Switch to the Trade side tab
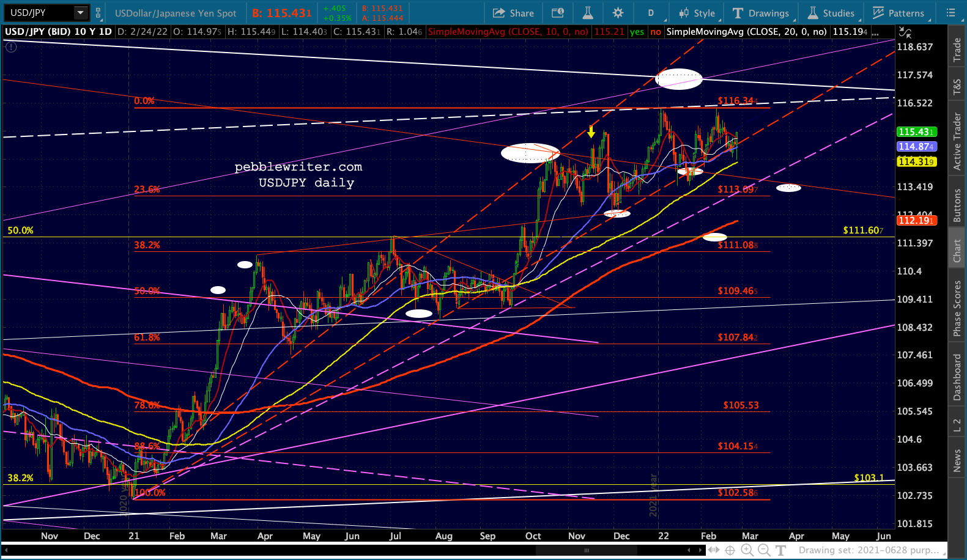 tap(957, 50)
